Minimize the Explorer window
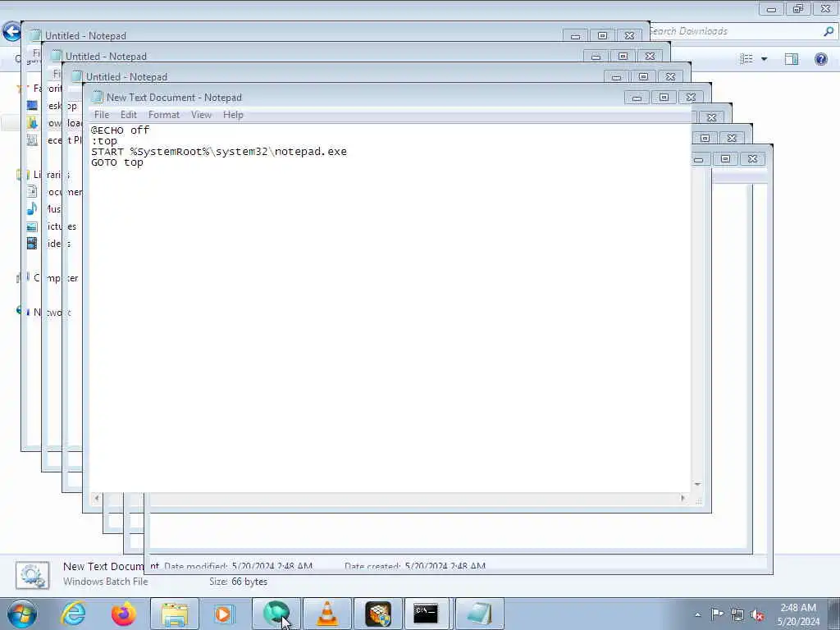Screen dimensions: 840x630 [x=771, y=9]
